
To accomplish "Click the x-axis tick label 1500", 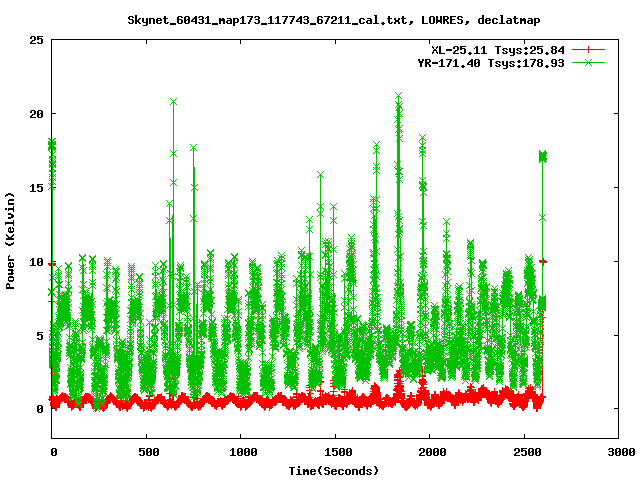I will (338, 452).
